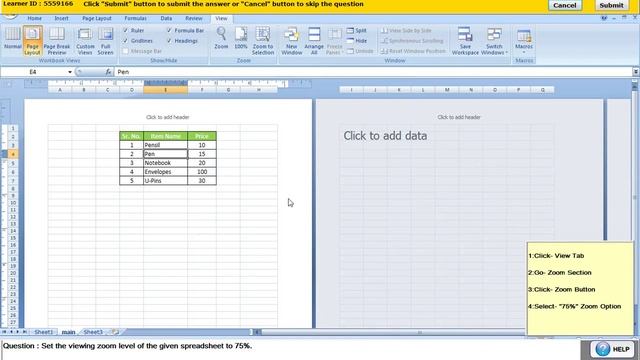Image resolution: width=640 pixels, height=360 pixels.
Task: Click the HELP button
Action: tap(612, 349)
